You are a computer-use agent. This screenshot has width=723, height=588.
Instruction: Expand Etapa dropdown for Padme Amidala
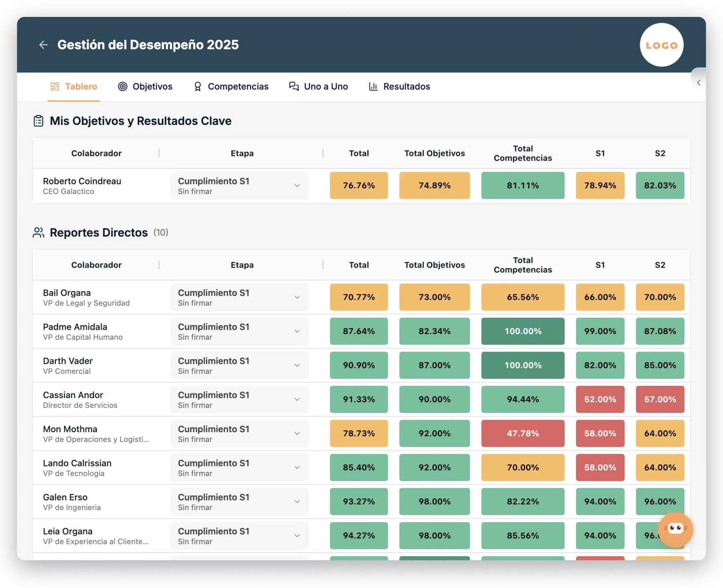(240, 331)
